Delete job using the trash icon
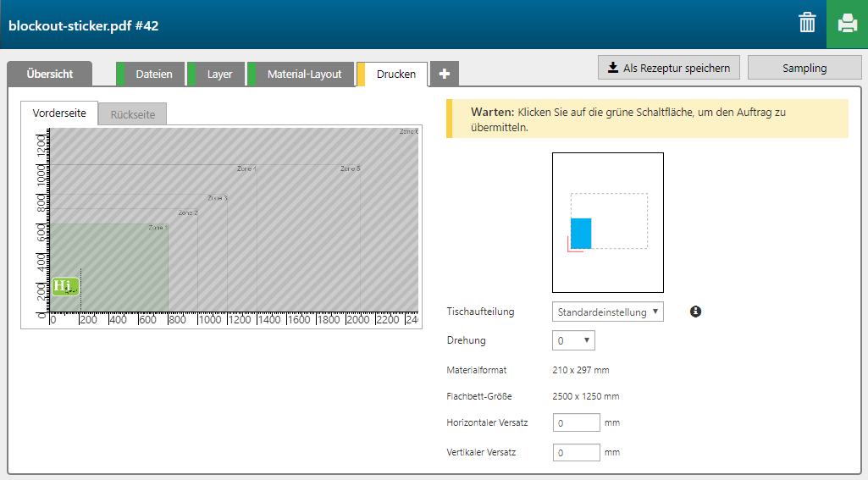The width and height of the screenshot is (868, 480). (807, 24)
